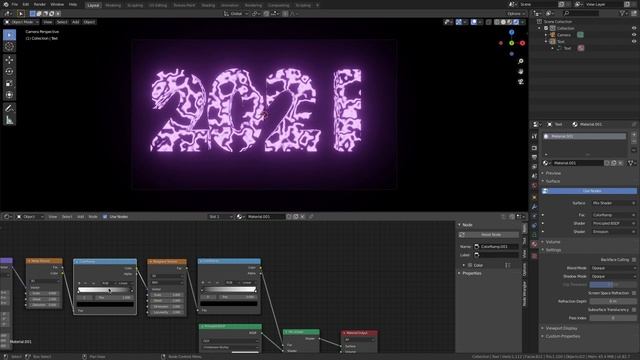The height and width of the screenshot is (360, 640).
Task: Open the Output properties tab icon
Action: 534,157
